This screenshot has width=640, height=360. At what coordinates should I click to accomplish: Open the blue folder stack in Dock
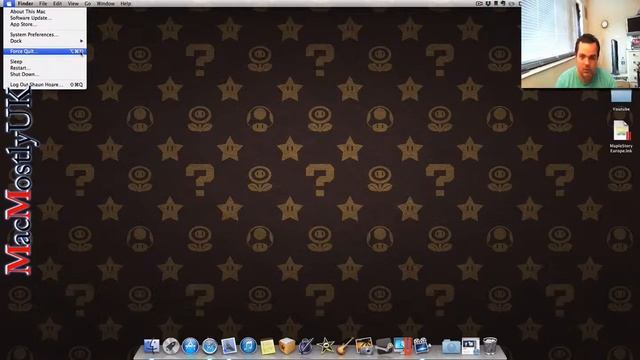(x=451, y=347)
